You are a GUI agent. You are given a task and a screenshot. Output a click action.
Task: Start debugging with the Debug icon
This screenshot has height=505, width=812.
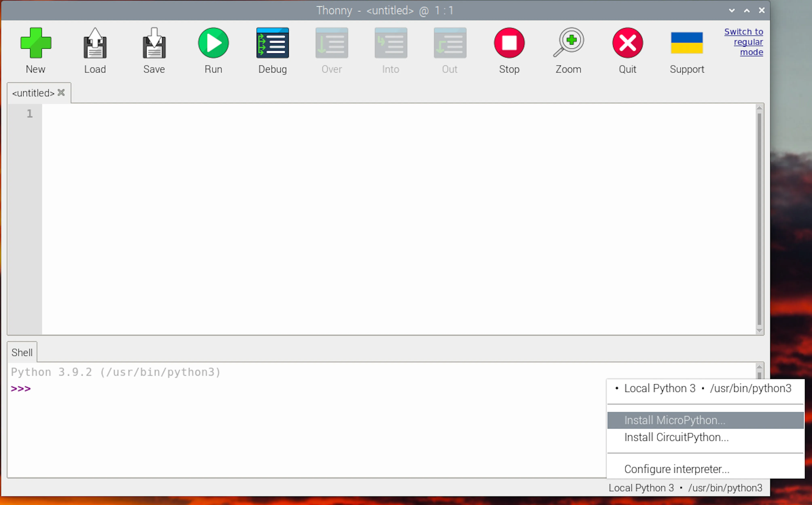(x=272, y=43)
